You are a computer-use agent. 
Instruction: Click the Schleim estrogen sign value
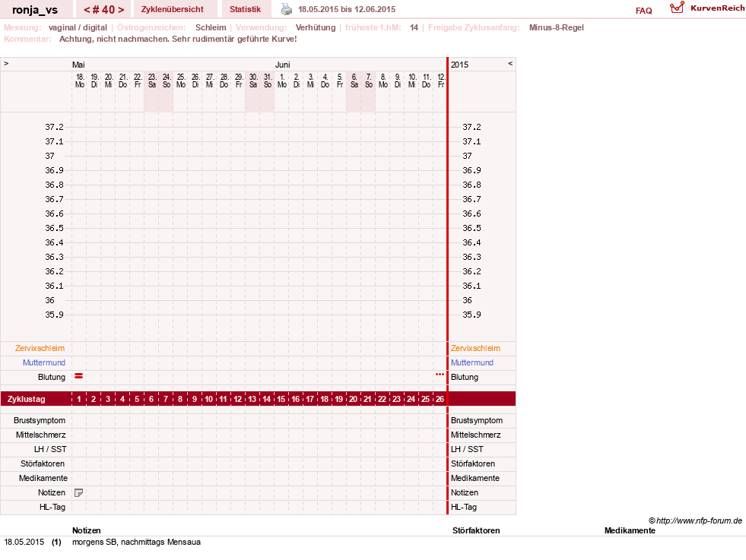[x=211, y=27]
